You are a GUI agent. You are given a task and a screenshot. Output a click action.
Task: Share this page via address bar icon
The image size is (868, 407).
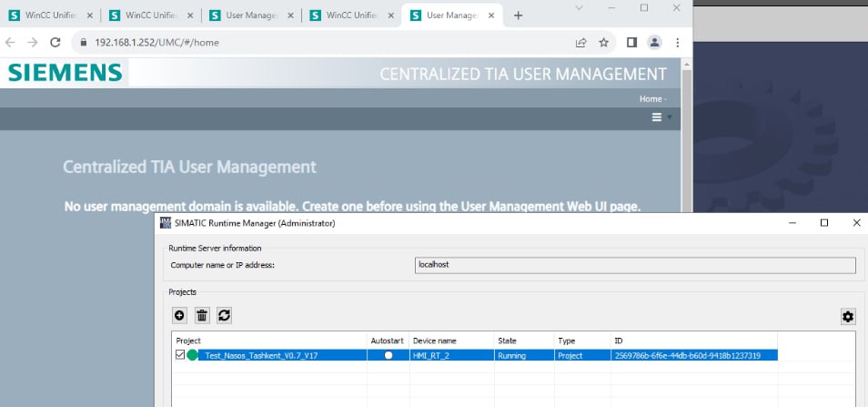pos(580,43)
